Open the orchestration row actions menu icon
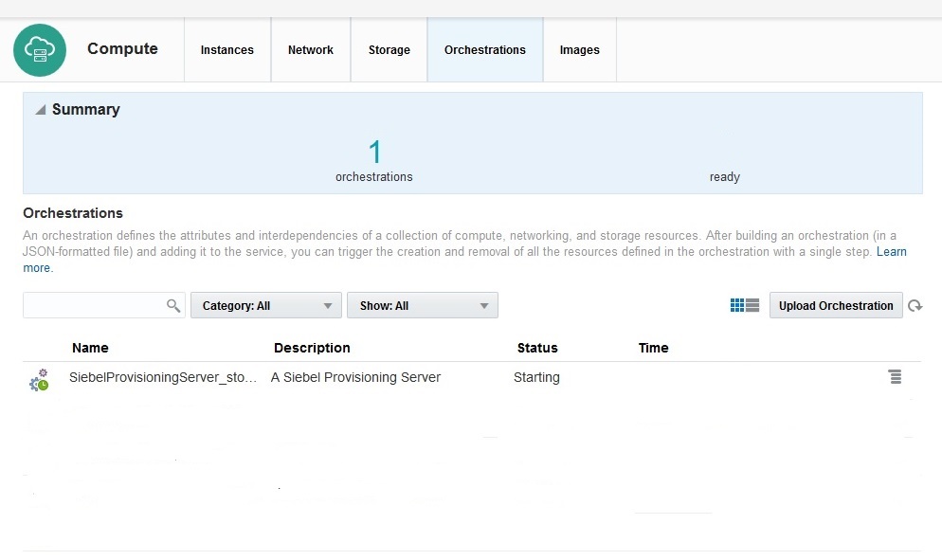 click(x=895, y=376)
